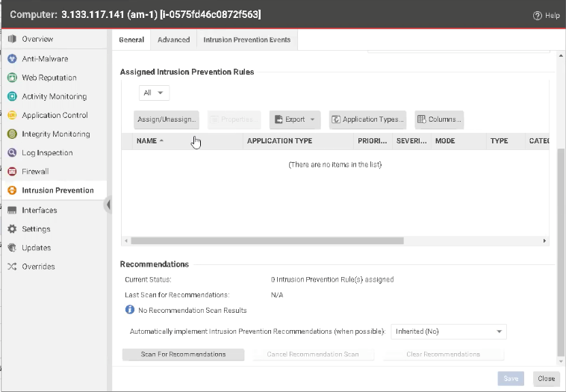
Task: Open the All filter dropdown
Action: click(154, 93)
